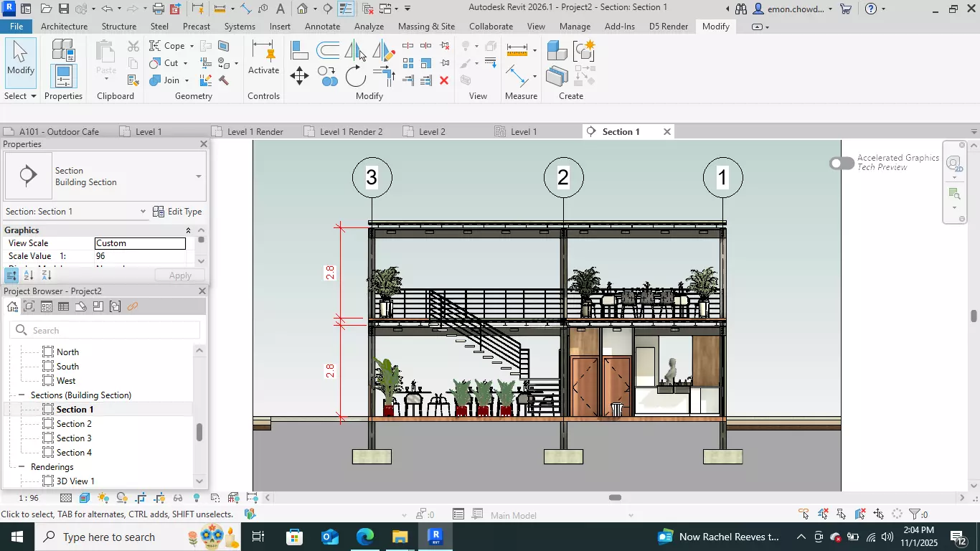Open the Autodesk App Store cart icon

[847, 9]
